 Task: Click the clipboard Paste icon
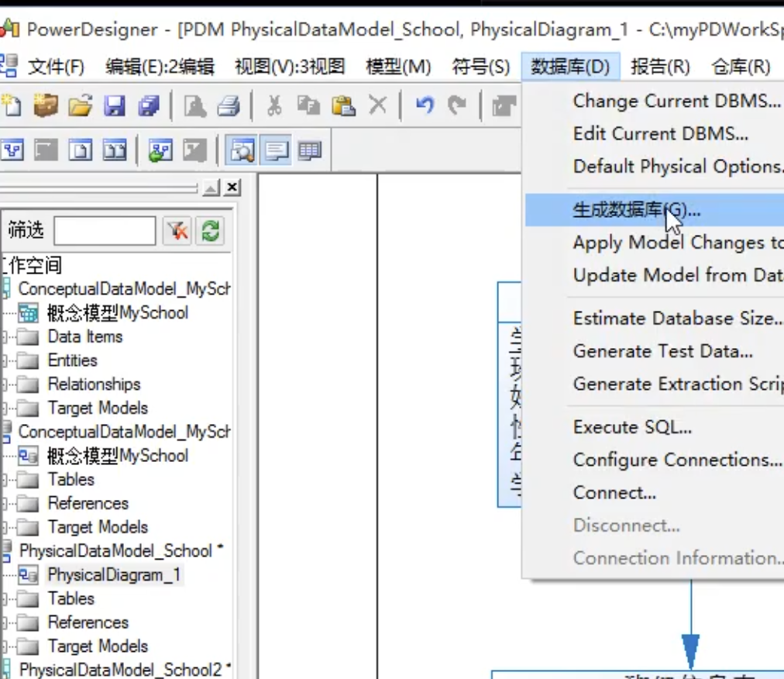point(343,105)
